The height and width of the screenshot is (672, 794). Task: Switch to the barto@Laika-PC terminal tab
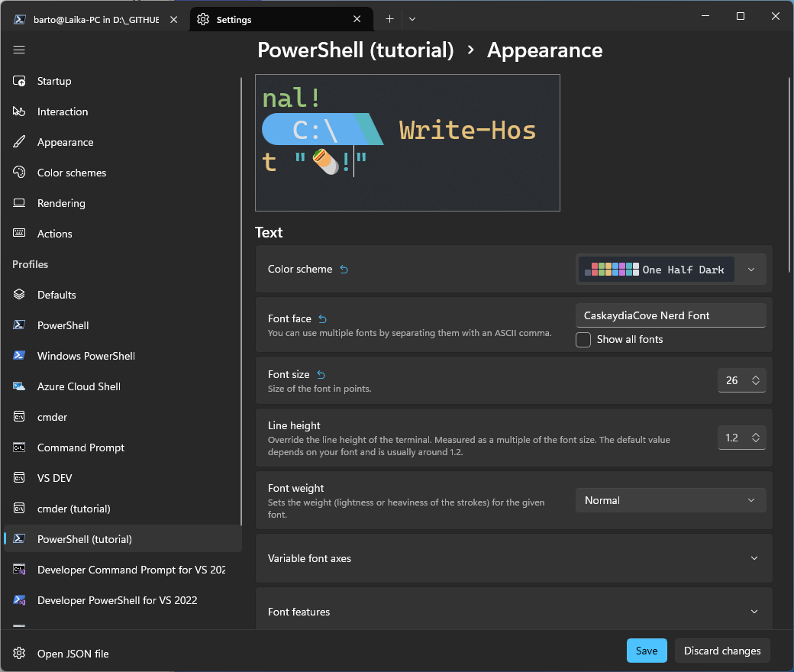[95, 19]
